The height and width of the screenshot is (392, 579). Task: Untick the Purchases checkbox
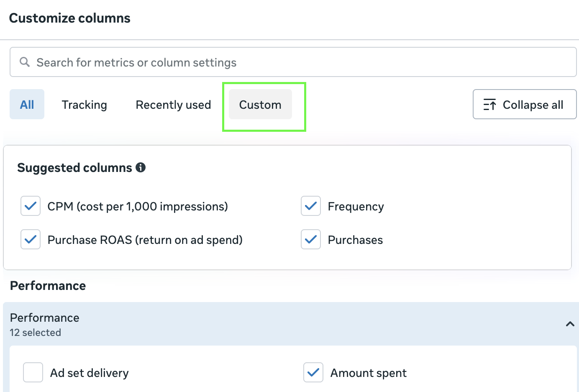[x=311, y=239]
